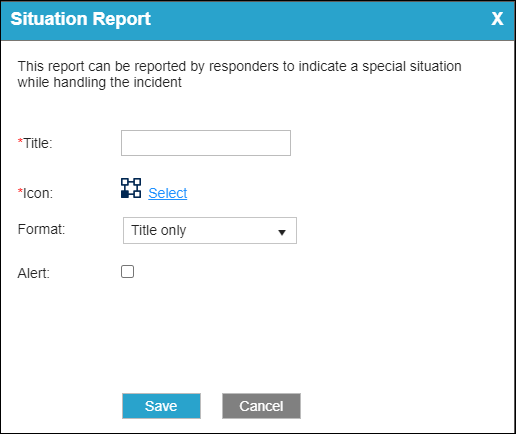
Task: Close the Situation Report dialog with X
Action: [497, 19]
